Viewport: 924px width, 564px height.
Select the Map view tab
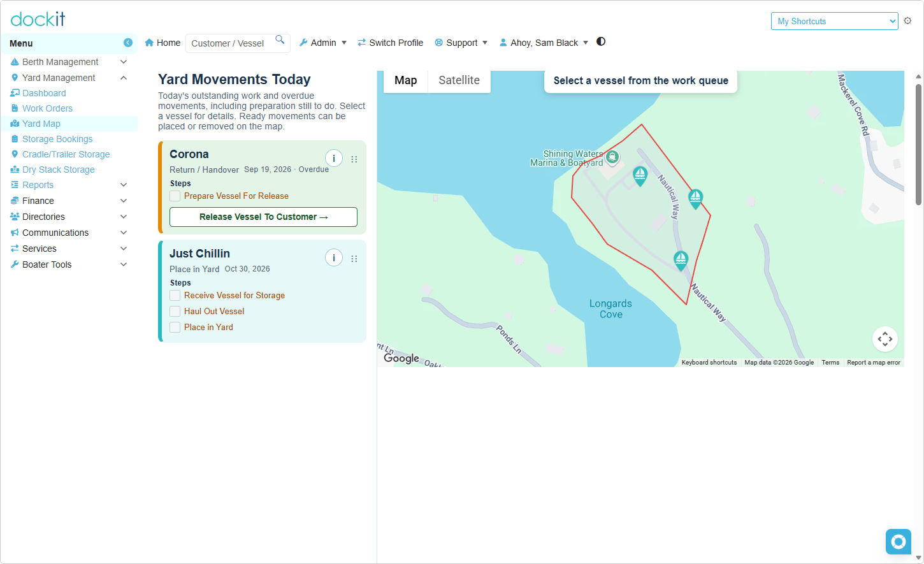(x=405, y=80)
